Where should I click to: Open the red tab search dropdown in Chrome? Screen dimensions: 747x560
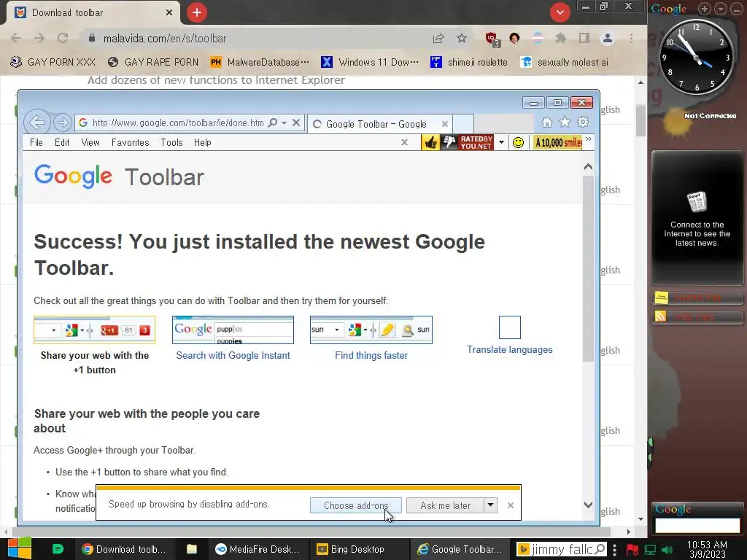tap(560, 12)
